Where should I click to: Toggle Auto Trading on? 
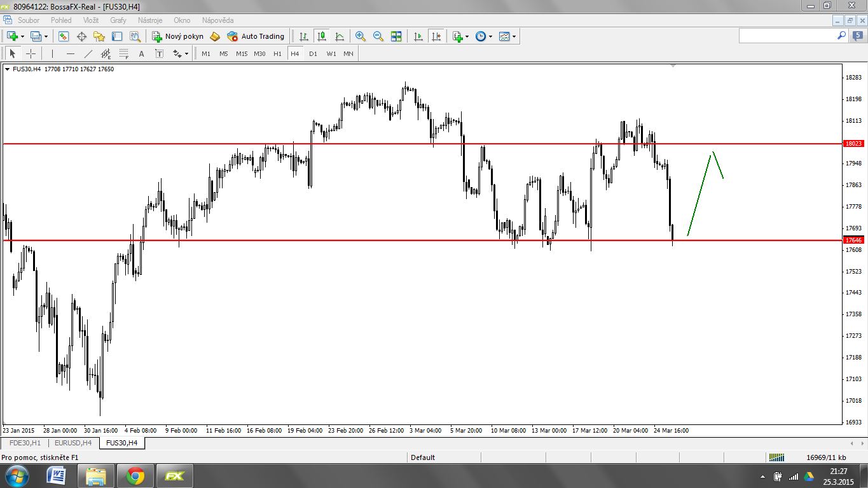coord(256,36)
